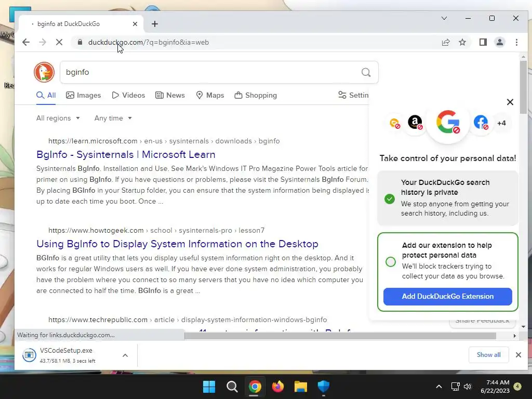Click the Facebook tracker logo in promo

tap(481, 122)
